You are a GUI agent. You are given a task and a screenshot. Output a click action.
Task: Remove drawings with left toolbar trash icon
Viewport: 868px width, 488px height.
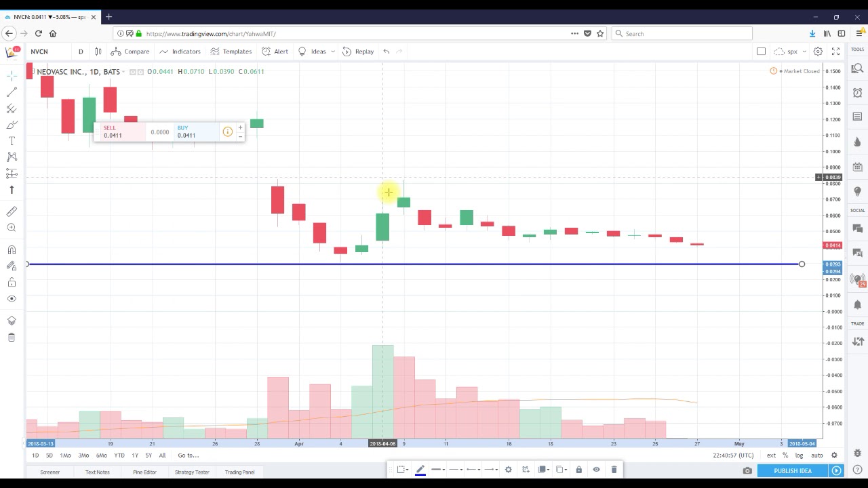tap(12, 338)
